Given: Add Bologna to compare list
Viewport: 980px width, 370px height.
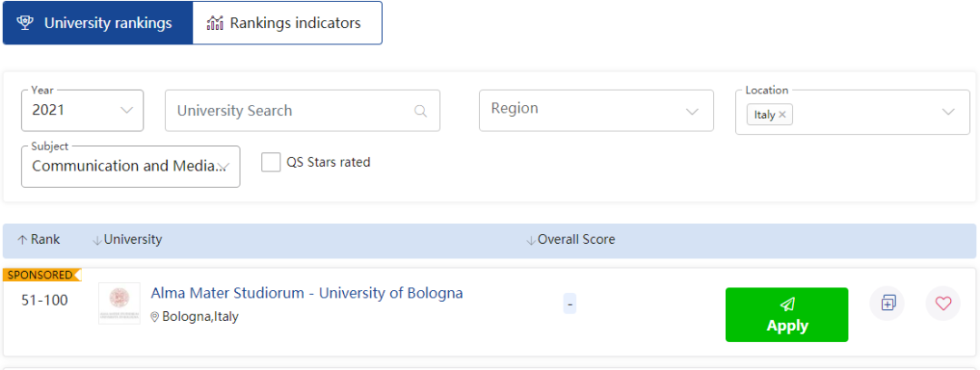Looking at the screenshot, I should tap(887, 303).
